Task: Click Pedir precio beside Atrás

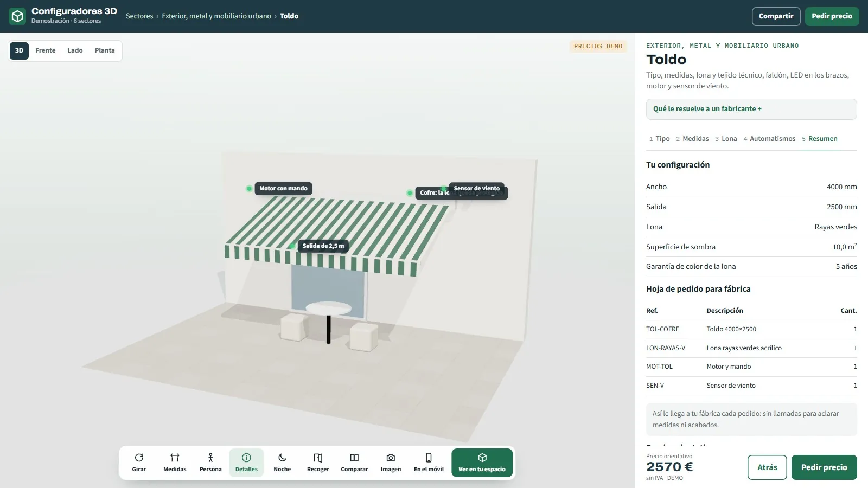Action: 824,467
